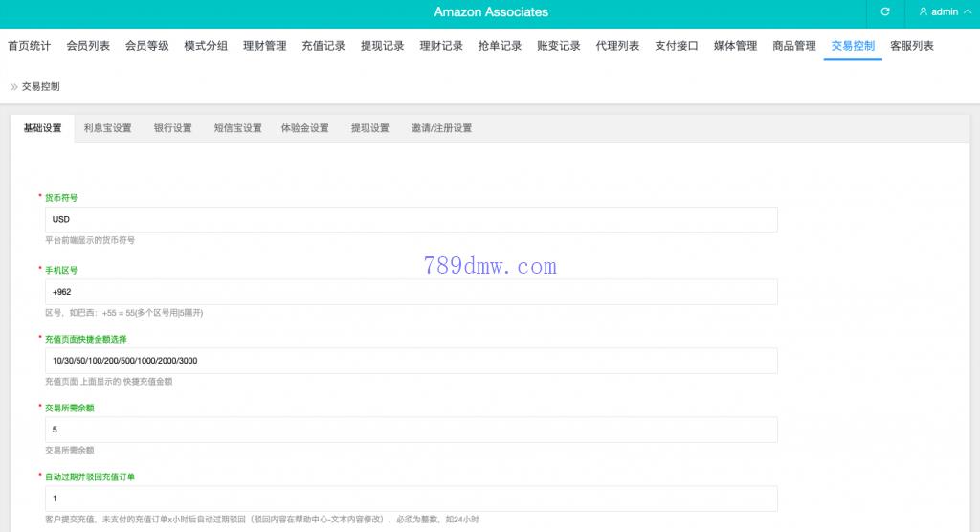Navigate to 支付接口 menu
The image size is (980, 532).
pos(677,46)
